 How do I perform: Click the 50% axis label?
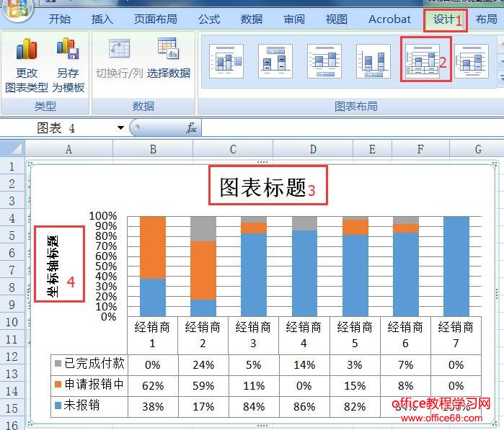106,266
